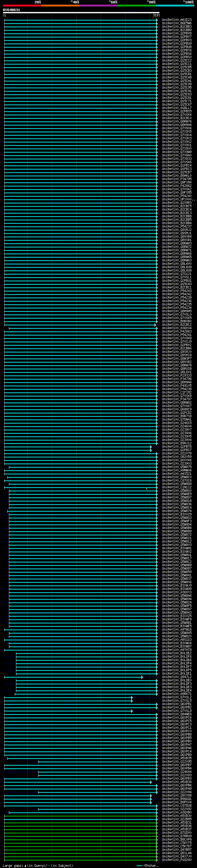This screenshot has width=197, height=868.
Task: Select label UniRef100_Q7X9X6
Action: (x=176, y=128)
